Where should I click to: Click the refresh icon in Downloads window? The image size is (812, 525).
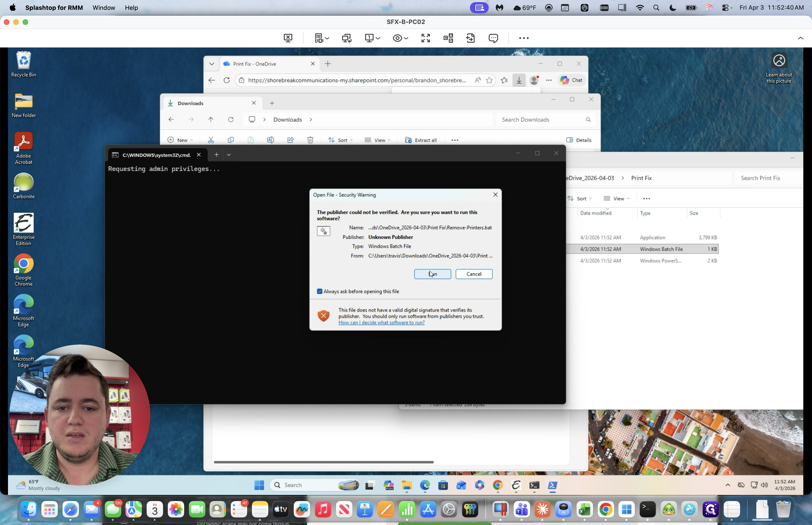pos(231,120)
